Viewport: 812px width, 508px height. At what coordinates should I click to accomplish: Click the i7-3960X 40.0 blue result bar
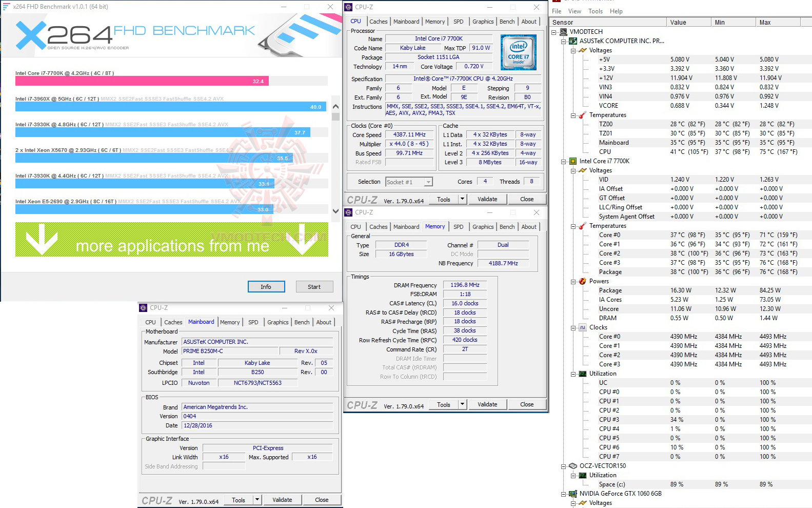pyautogui.click(x=171, y=107)
